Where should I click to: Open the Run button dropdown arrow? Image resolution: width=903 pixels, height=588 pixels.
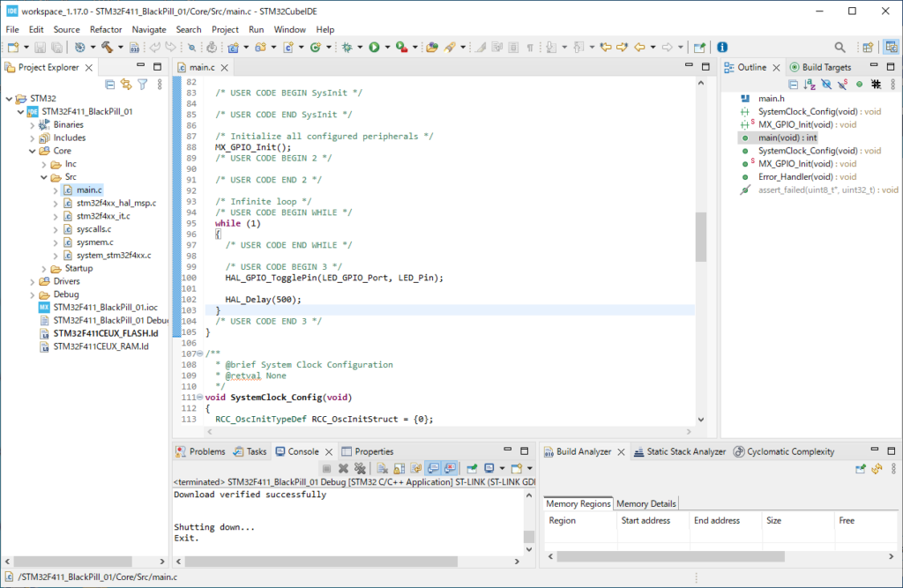pos(387,48)
